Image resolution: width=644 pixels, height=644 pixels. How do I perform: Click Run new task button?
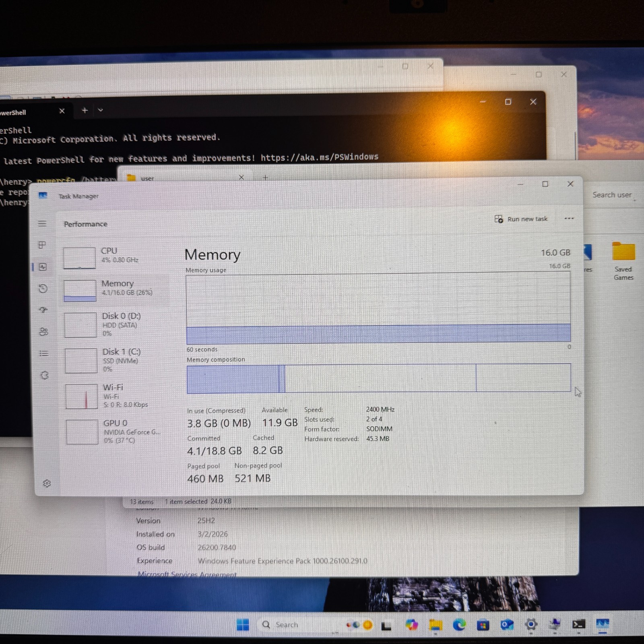click(x=521, y=219)
